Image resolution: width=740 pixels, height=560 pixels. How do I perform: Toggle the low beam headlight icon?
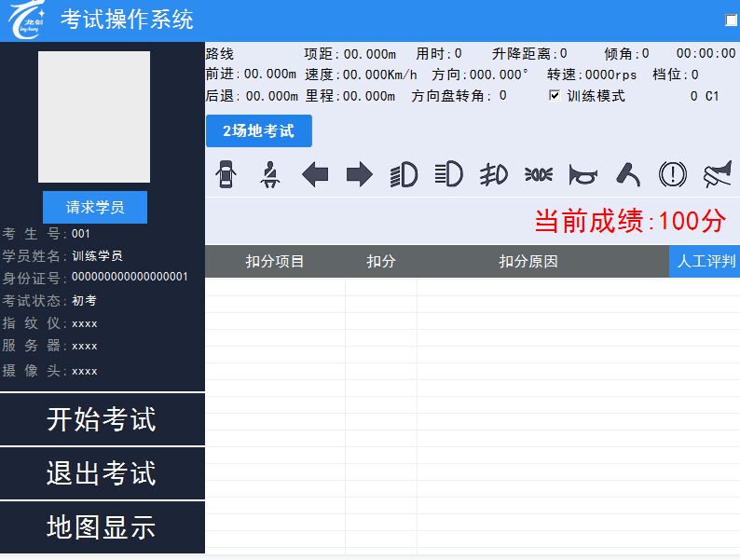click(x=404, y=174)
